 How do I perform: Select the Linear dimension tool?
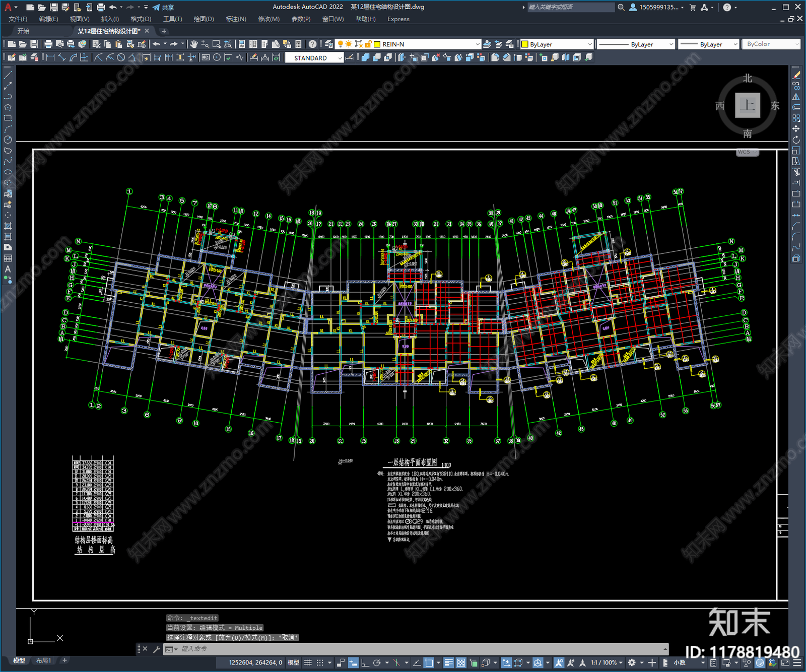tap(50, 57)
